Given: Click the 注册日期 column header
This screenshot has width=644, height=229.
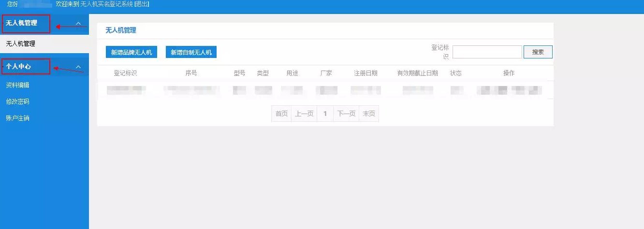Looking at the screenshot, I should tap(366, 73).
